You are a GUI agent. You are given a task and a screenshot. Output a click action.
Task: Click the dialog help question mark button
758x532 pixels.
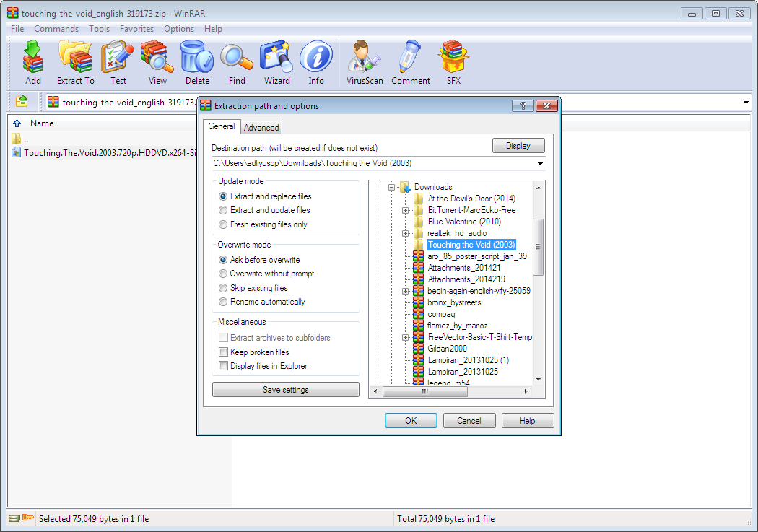(x=523, y=106)
